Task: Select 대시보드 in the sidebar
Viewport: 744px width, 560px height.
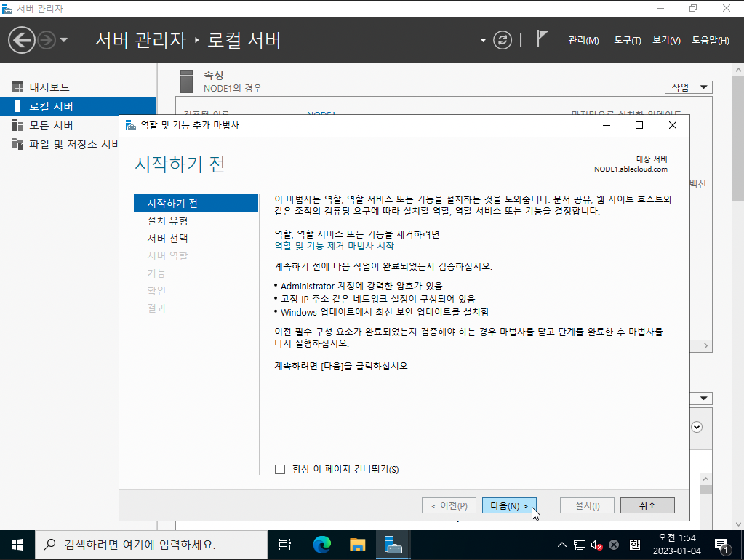Action: coord(79,87)
